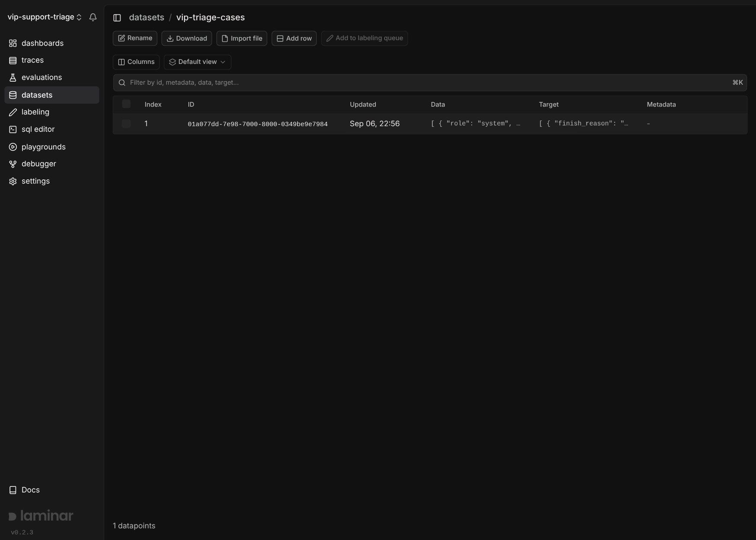The image size is (756, 540).
Task: Open Docs link in sidebar
Action: (52, 490)
